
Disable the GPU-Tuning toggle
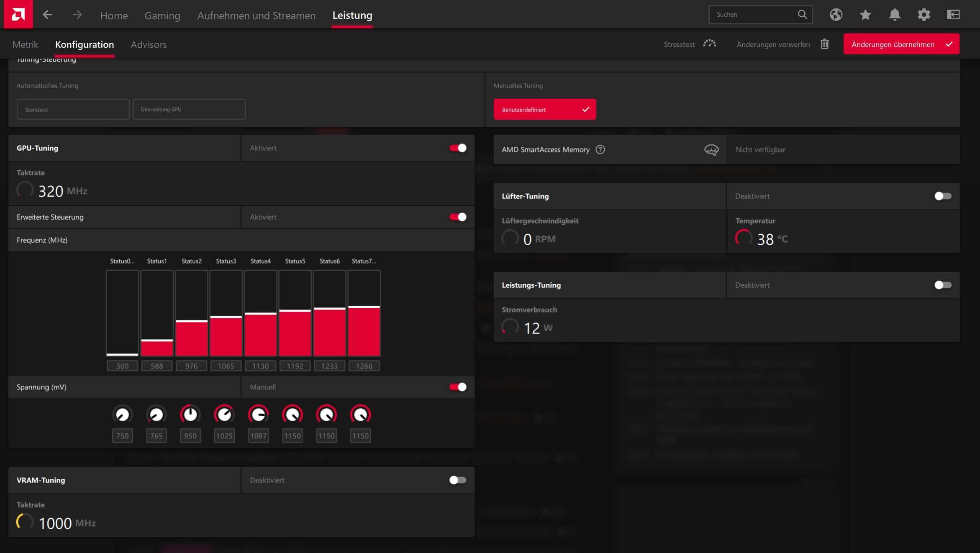click(458, 148)
